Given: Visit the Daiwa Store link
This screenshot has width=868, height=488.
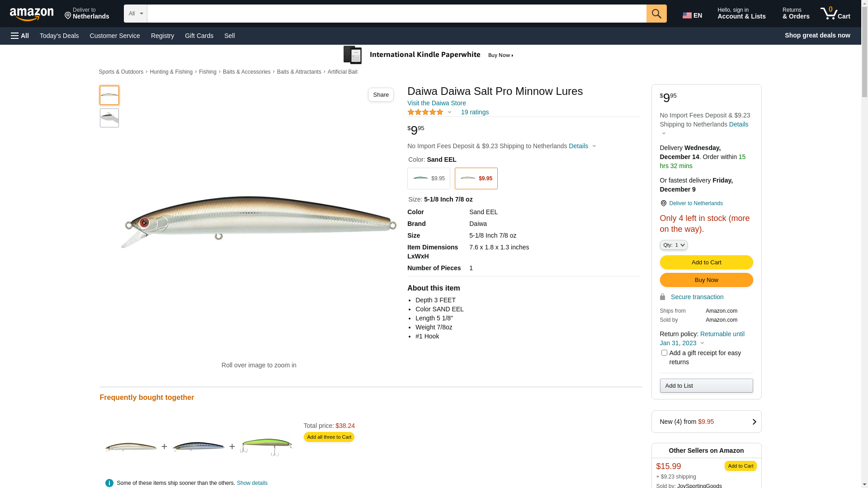Looking at the screenshot, I should (x=436, y=103).
